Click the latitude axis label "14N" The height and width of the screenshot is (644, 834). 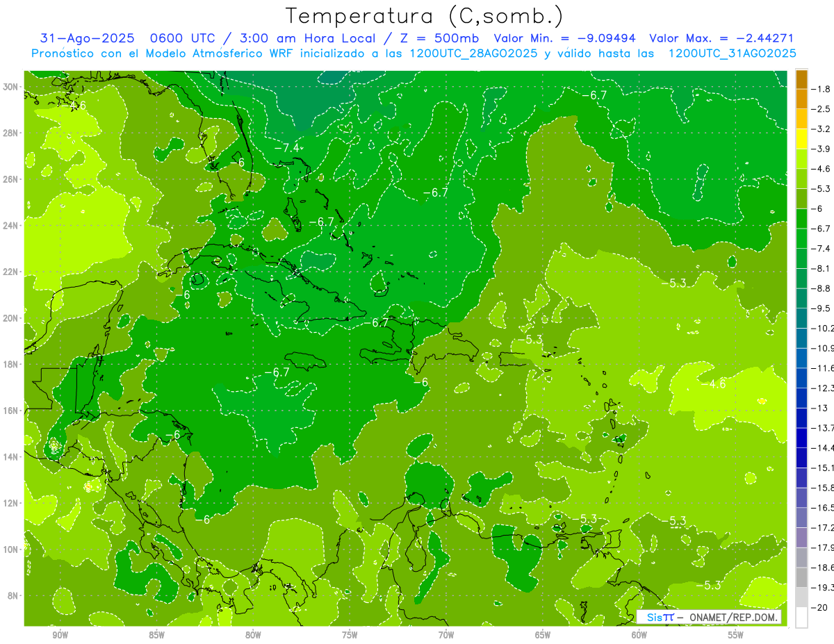(x=11, y=456)
